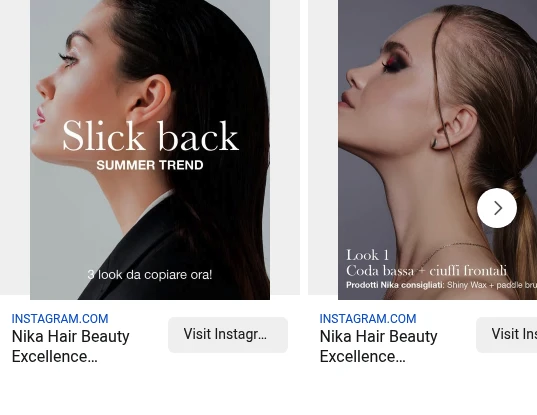The image size is (537, 415).
Task: Click the 'Slick back' headline text
Action: tap(150, 136)
